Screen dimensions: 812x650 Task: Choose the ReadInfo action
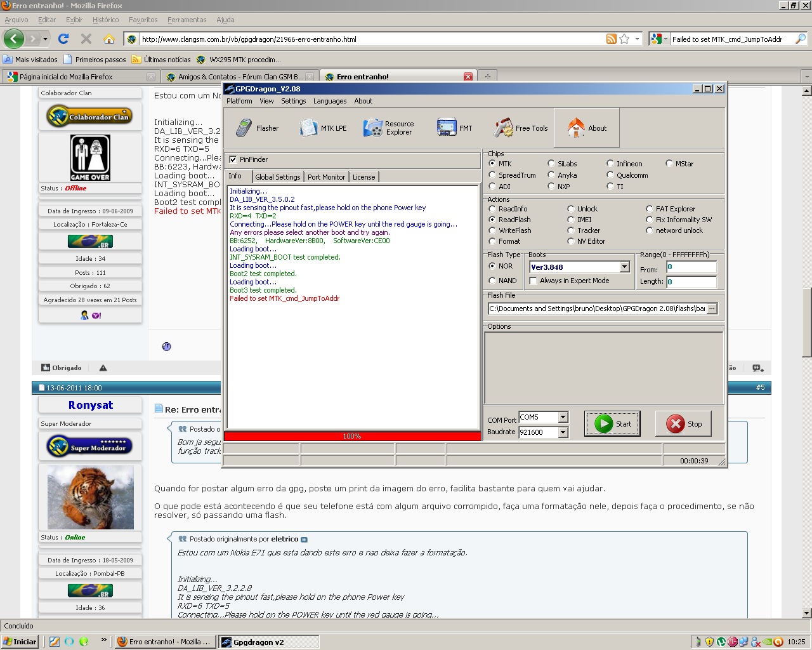click(492, 209)
